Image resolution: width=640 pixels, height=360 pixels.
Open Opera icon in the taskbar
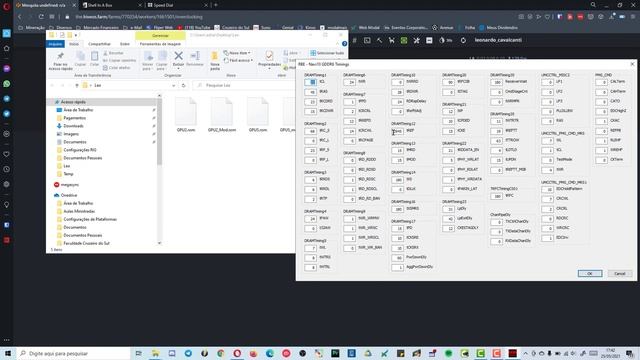pos(237,353)
